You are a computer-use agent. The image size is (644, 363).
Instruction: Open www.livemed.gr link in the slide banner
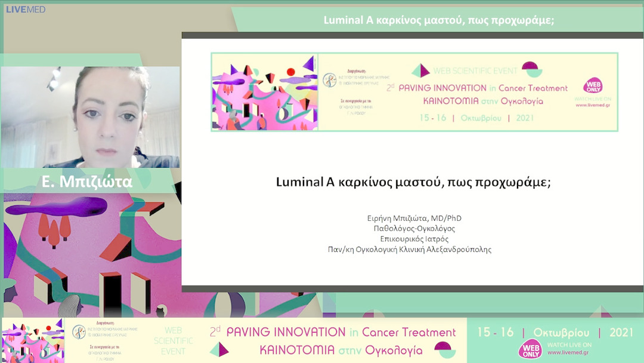593,105
